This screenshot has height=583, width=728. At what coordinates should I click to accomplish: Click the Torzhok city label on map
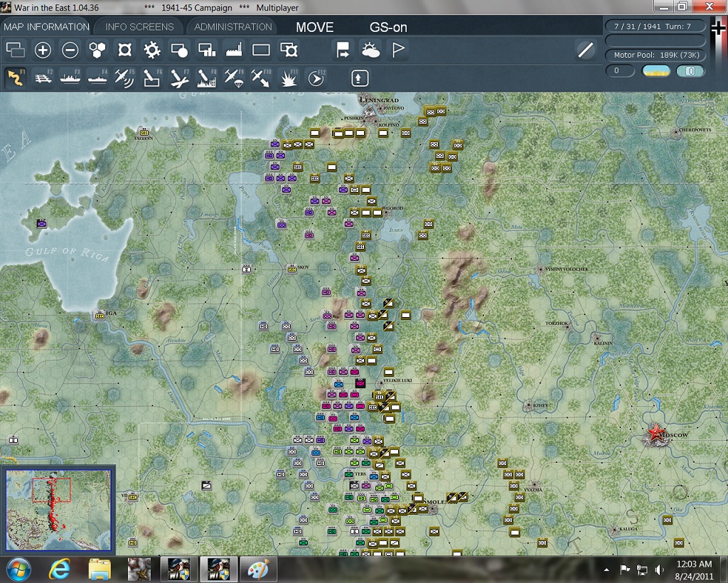556,323
